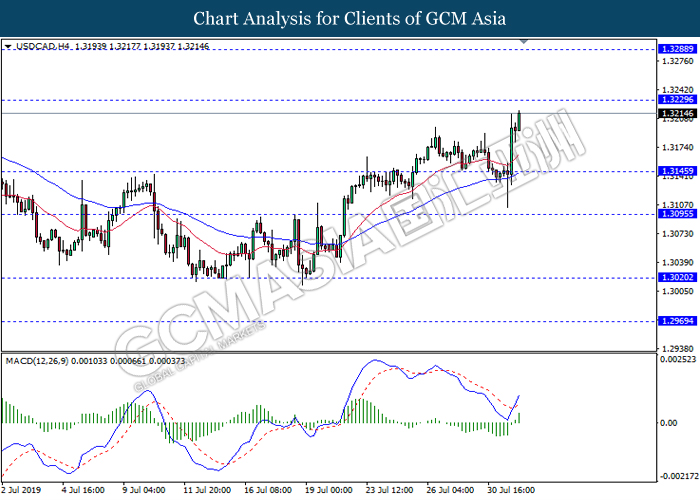Click the MACD scale value -0.002172
This screenshot has width=700, height=500.
[679, 476]
